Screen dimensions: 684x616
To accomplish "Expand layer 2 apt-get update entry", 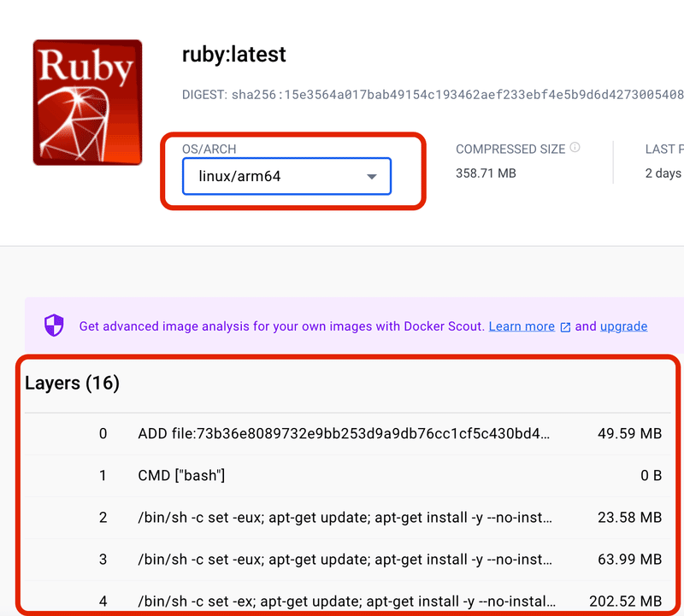I will tap(342, 517).
